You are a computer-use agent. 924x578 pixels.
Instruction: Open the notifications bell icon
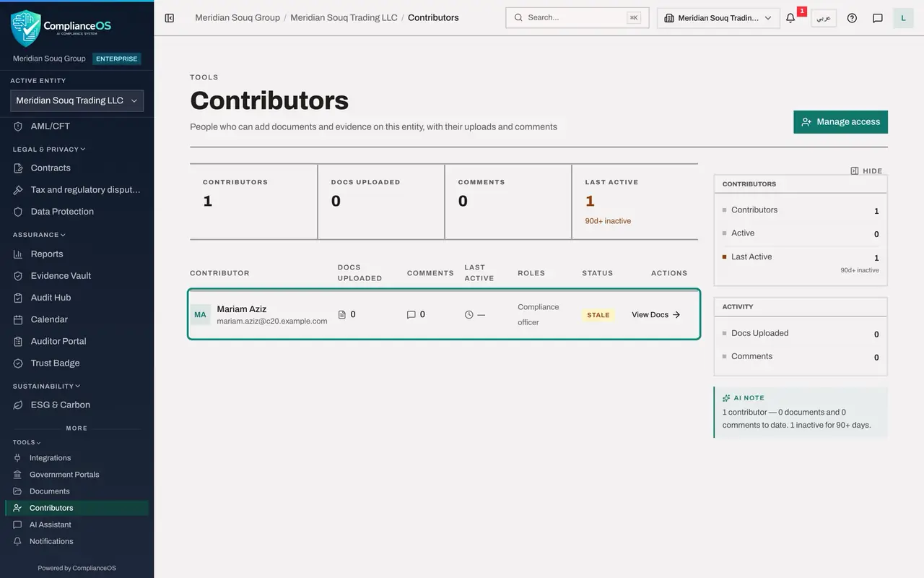[x=790, y=18]
